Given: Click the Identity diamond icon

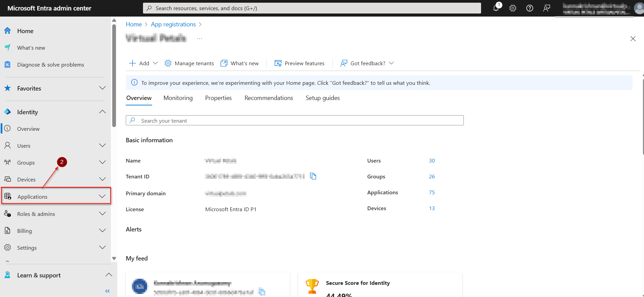Looking at the screenshot, I should [7, 112].
